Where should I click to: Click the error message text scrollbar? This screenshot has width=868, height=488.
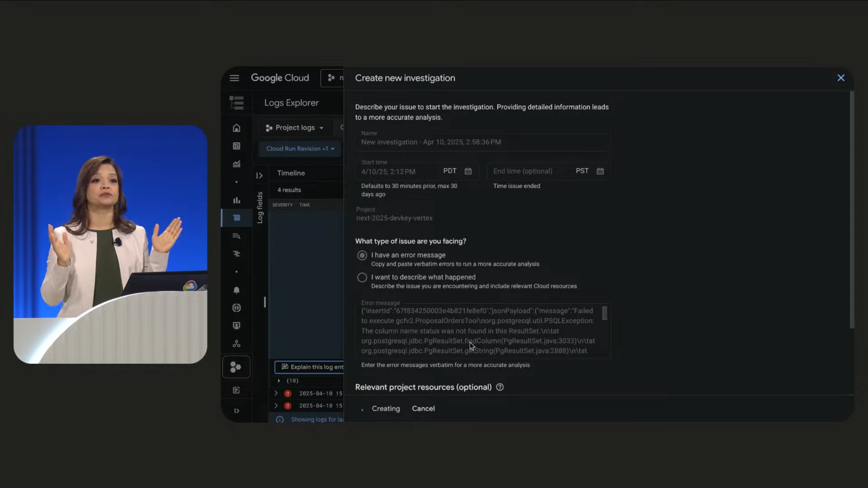pos(604,313)
